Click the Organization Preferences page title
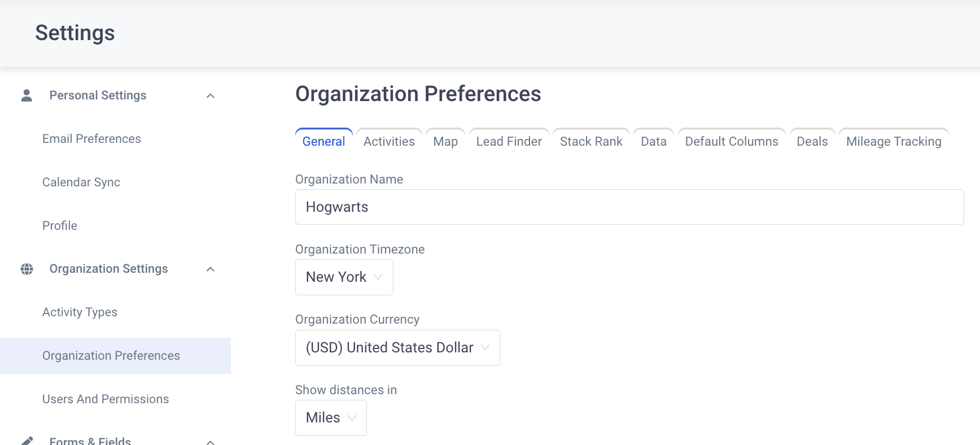 [x=418, y=94]
